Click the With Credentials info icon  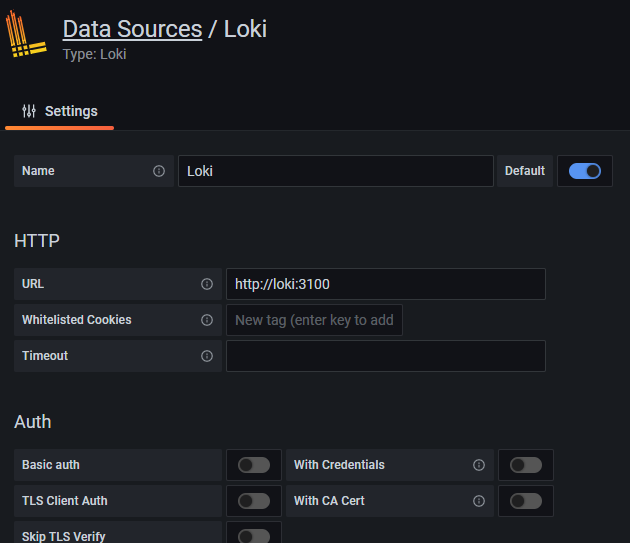[x=479, y=465]
